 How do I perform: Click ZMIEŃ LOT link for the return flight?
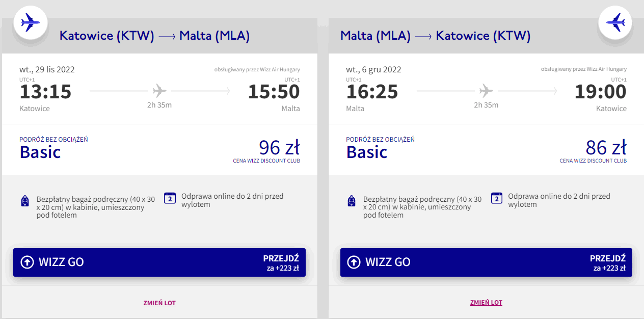[486, 303]
